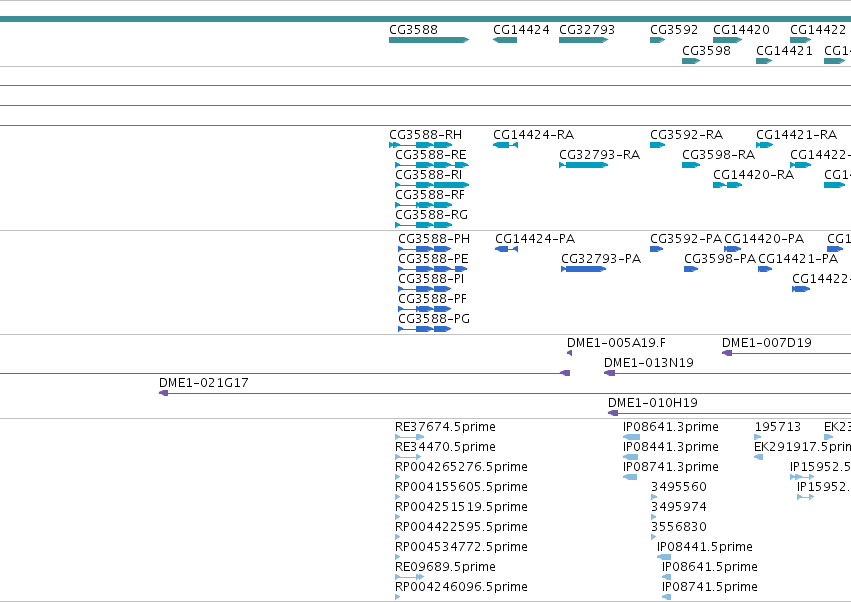
Task: Select protein CG3592-PA
Action: 657,249
